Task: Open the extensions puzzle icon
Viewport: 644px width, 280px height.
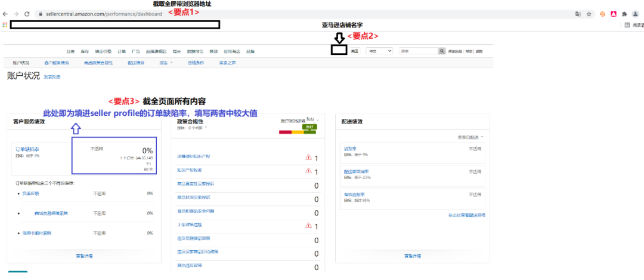Action: coord(624,13)
